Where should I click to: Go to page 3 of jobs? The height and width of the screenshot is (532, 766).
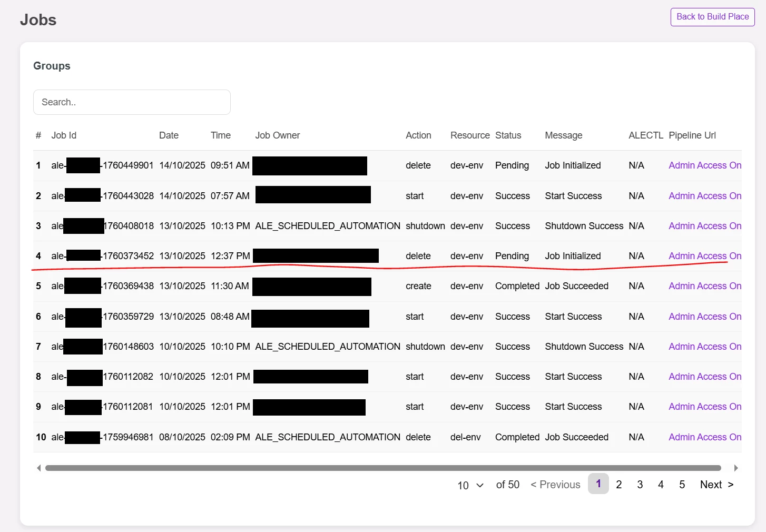[x=640, y=485]
